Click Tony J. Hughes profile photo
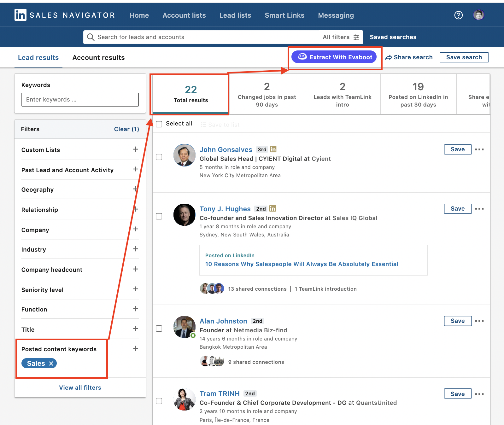 [185, 214]
